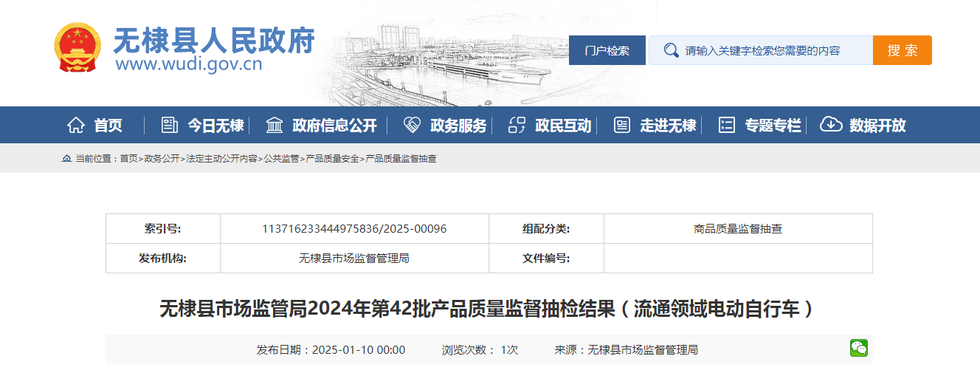980x373 pixels.
Task: Click the list icon beside 专题专栏
Action: [727, 126]
